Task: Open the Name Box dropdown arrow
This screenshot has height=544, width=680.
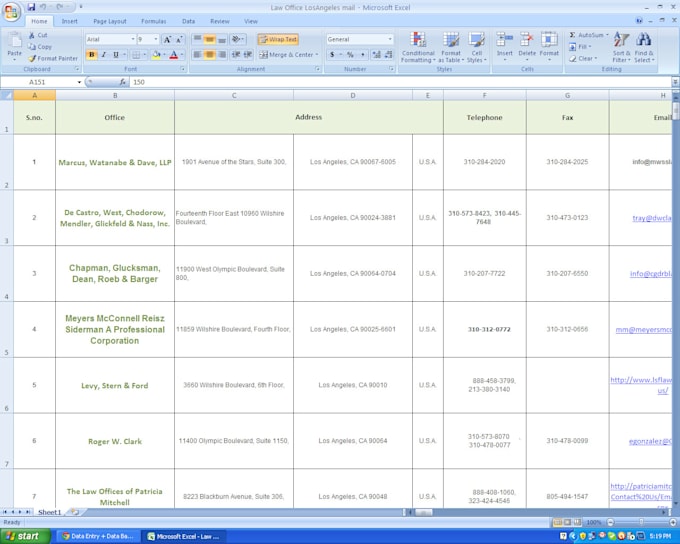Action: pos(79,82)
